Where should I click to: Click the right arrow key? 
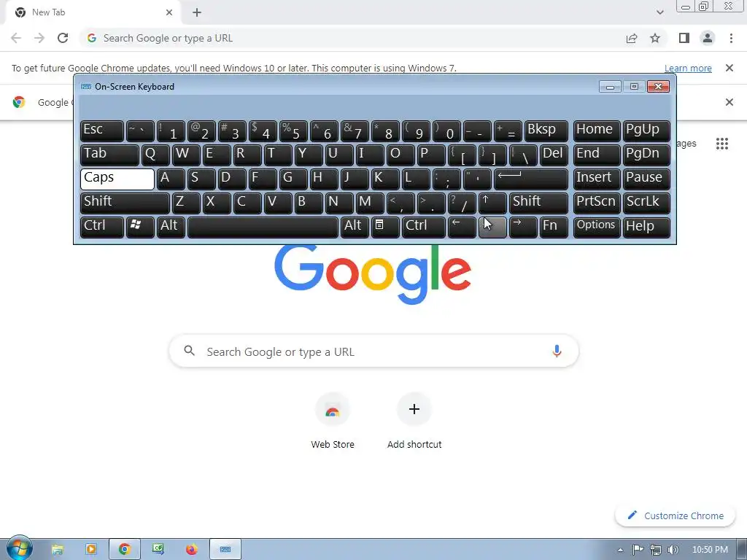523,227
